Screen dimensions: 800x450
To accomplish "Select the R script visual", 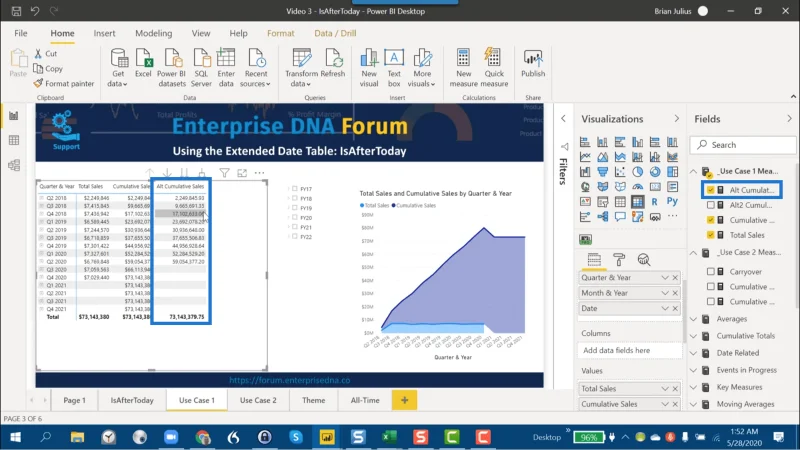I will (655, 202).
